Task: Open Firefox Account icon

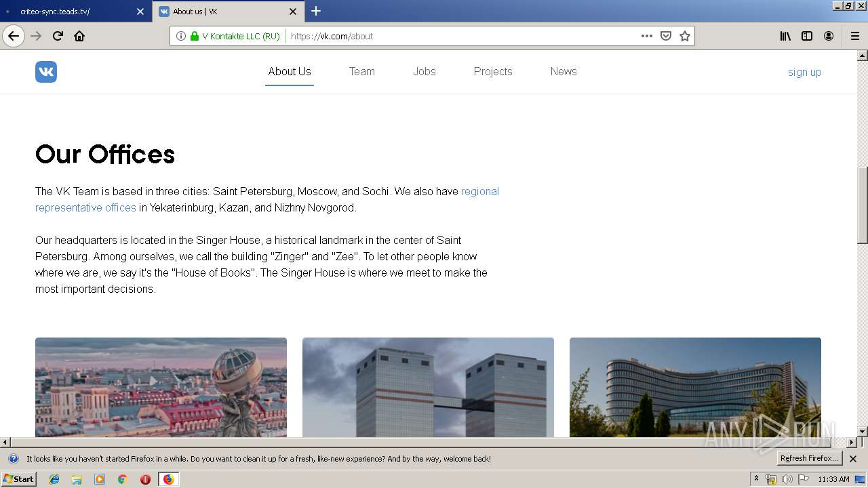Action: [829, 36]
